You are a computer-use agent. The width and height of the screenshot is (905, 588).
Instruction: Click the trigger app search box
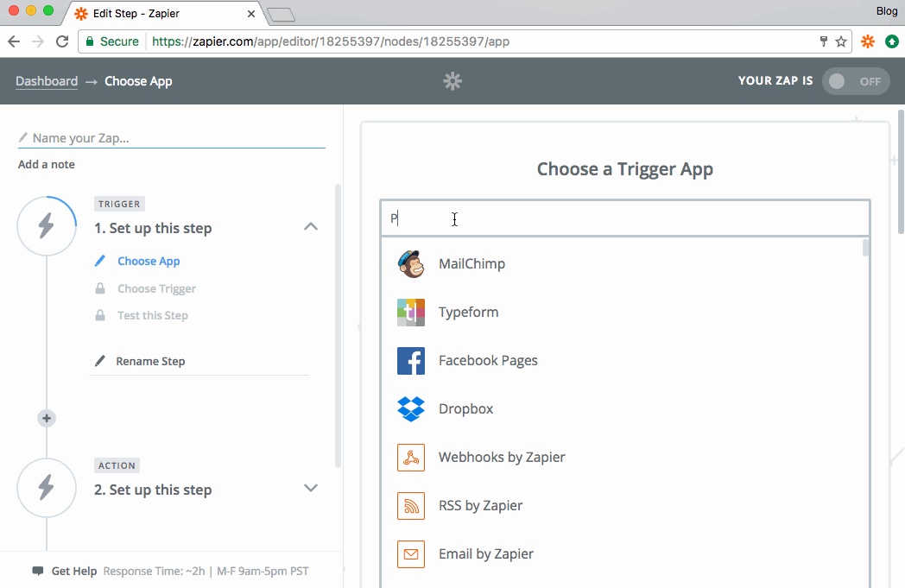click(625, 218)
